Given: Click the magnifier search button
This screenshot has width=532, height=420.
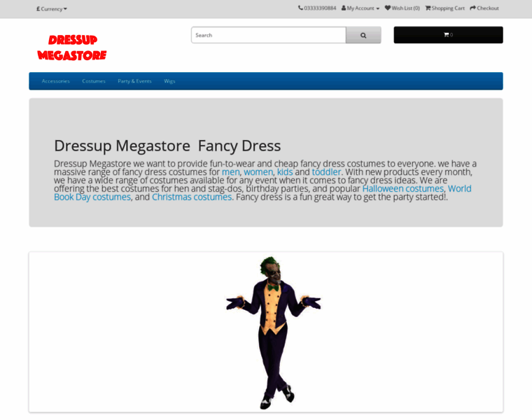Looking at the screenshot, I should coord(363,35).
